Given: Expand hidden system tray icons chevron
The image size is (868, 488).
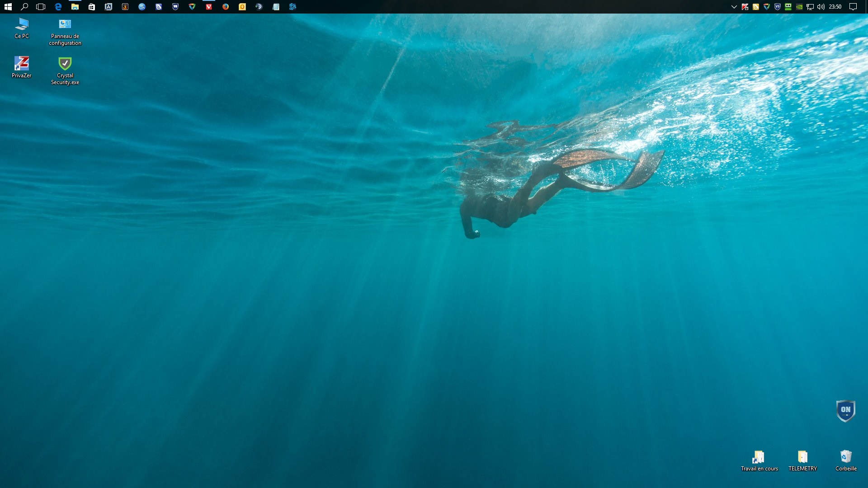Looking at the screenshot, I should point(734,7).
